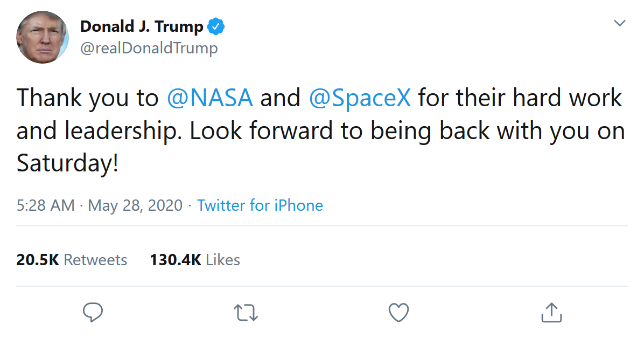Image resolution: width=644 pixels, height=338 pixels.
Task: Share the tweet using the upload arrow icon
Action: coord(551,312)
